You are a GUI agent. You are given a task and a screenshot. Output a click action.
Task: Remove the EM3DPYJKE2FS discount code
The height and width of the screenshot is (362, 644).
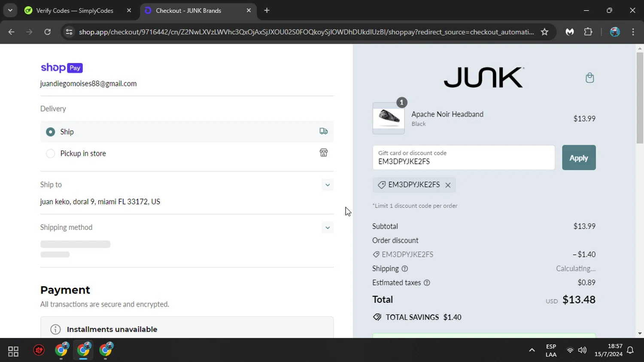click(448, 185)
